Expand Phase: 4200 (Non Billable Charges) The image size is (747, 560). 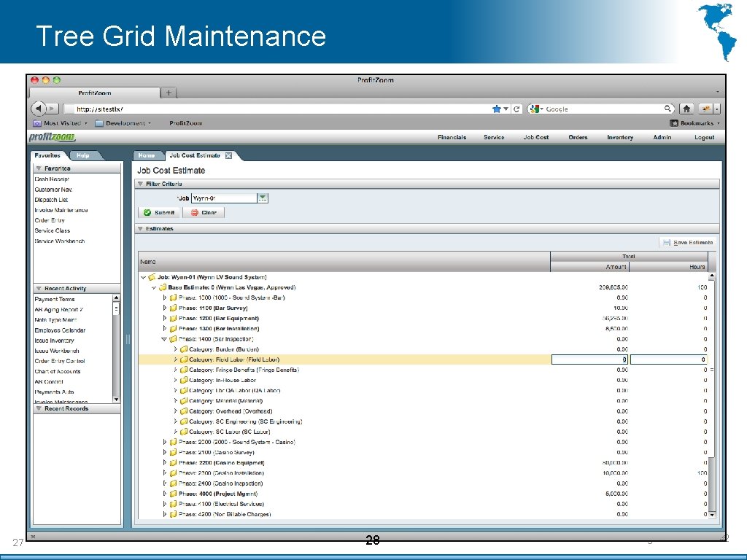coord(165,514)
